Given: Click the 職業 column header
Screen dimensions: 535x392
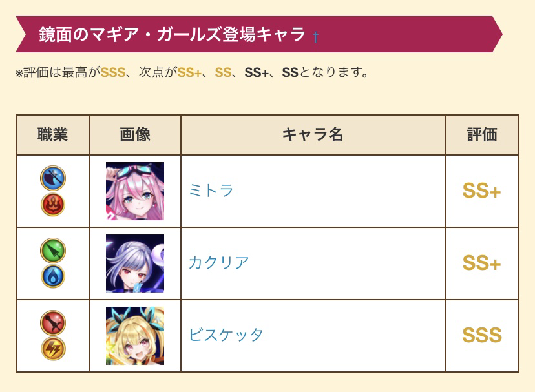Looking at the screenshot, I should pyautogui.click(x=53, y=135).
